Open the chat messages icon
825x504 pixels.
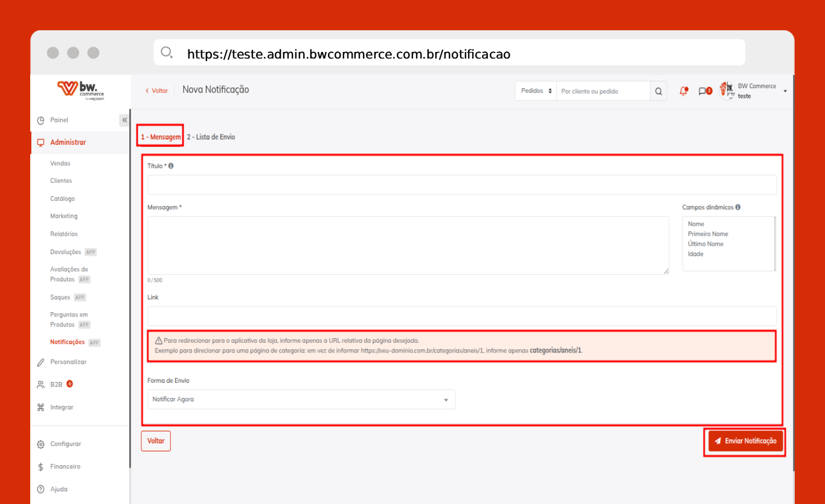[702, 91]
